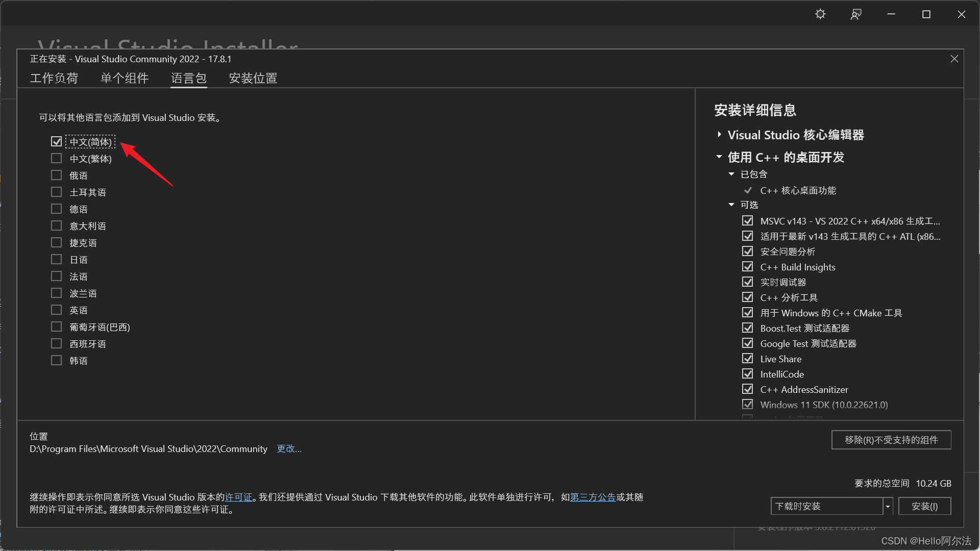Screen dimensions: 980x551
Task: Uncheck C++ CMake 工具 for Windows
Action: click(748, 313)
